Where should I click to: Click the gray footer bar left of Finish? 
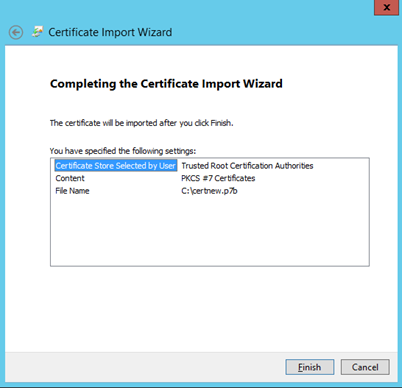(x=143, y=367)
